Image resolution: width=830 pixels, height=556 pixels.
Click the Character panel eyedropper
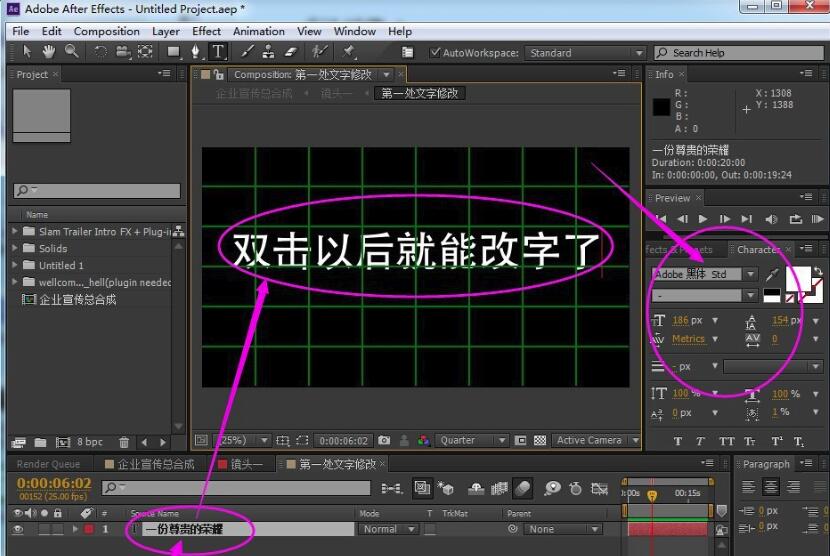point(772,275)
